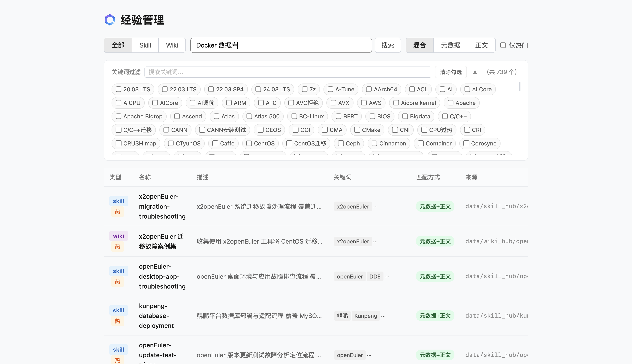Click the 鲲鹏 keyword tag
632x364 pixels.
pyautogui.click(x=342, y=316)
